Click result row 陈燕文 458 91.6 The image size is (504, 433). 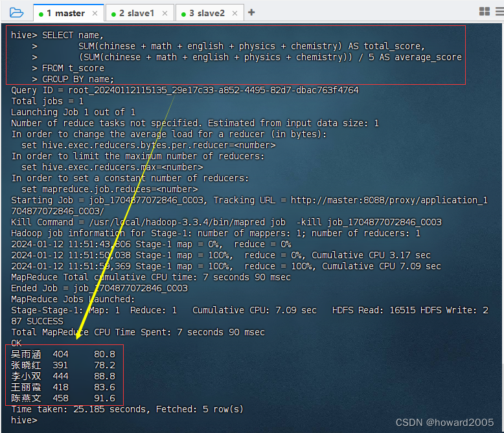point(63,398)
